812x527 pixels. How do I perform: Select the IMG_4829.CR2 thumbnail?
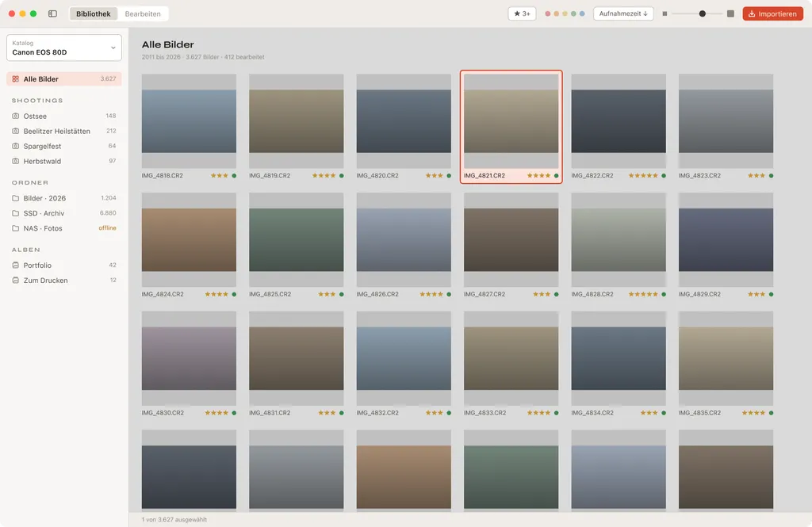[726, 239]
